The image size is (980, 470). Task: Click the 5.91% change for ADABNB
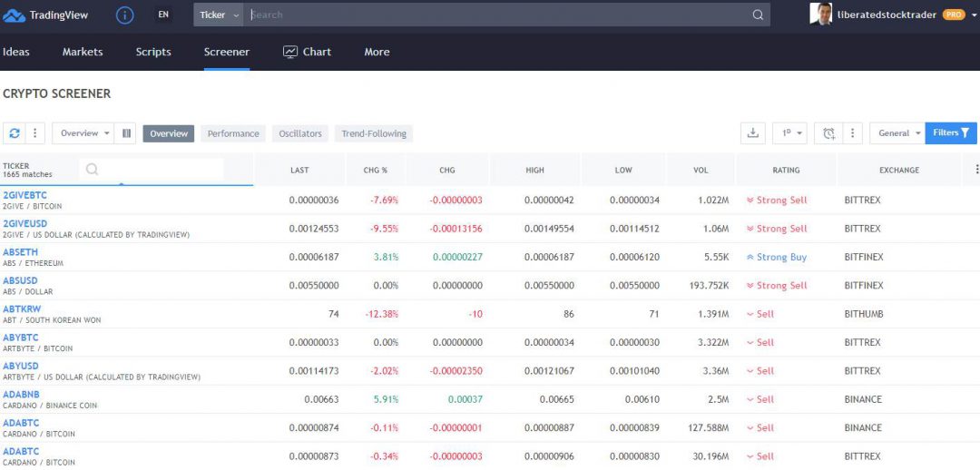pos(386,398)
